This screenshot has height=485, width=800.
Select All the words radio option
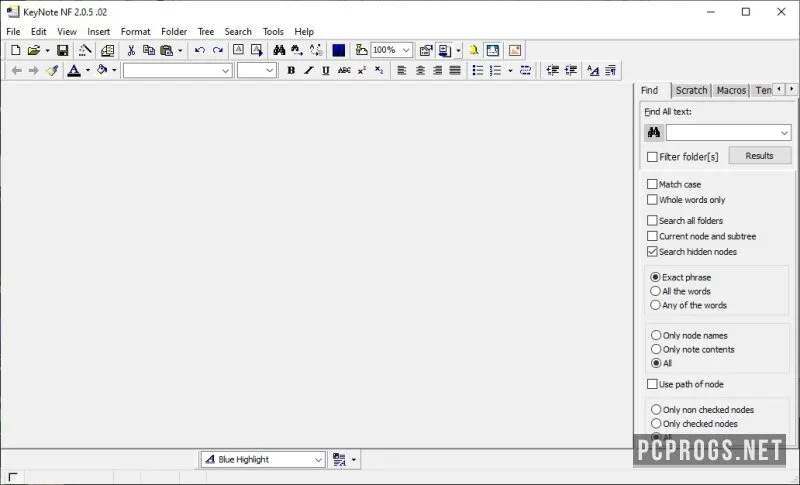tap(656, 291)
